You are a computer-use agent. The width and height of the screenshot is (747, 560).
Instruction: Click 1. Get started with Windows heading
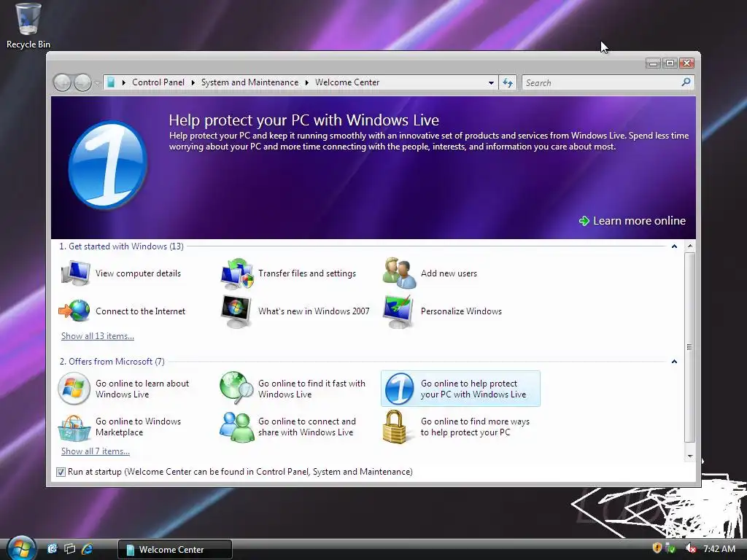(x=122, y=246)
